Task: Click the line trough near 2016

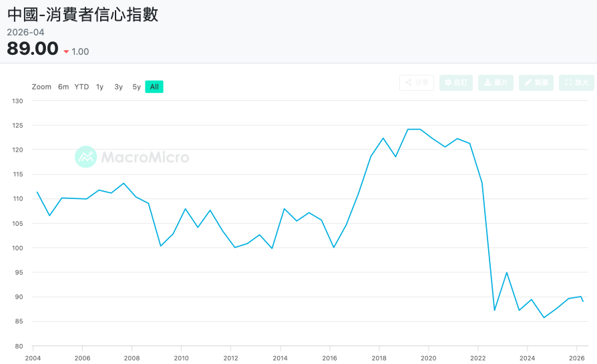Action: point(333,248)
